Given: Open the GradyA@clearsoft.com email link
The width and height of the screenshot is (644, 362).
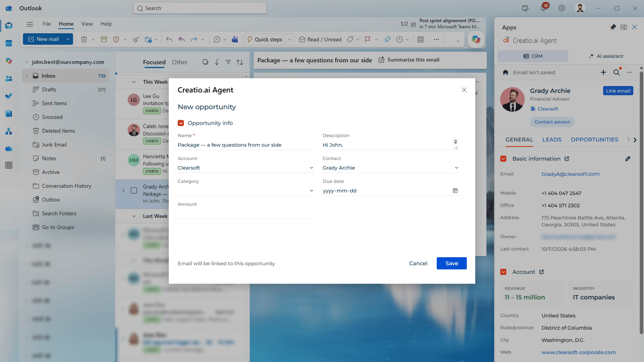Looking at the screenshot, I should pyautogui.click(x=570, y=174).
